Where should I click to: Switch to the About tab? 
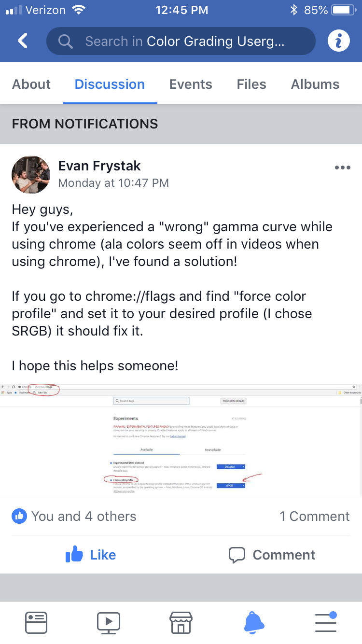pos(31,84)
